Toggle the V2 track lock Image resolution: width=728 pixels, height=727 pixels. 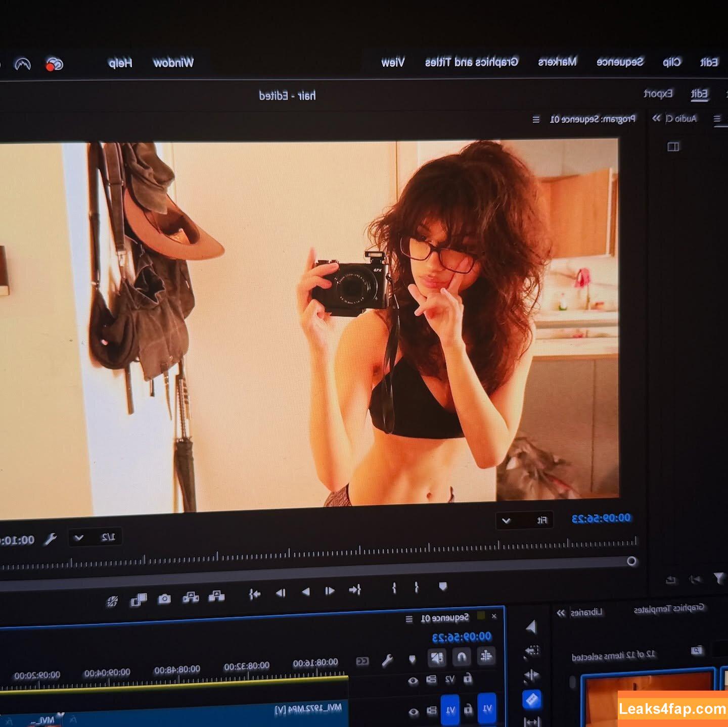pyautogui.click(x=468, y=678)
